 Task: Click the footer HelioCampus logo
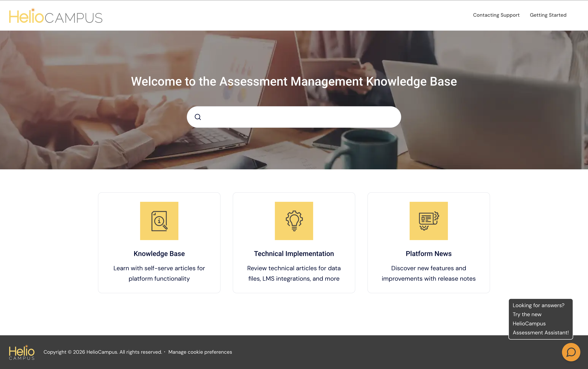point(22,352)
